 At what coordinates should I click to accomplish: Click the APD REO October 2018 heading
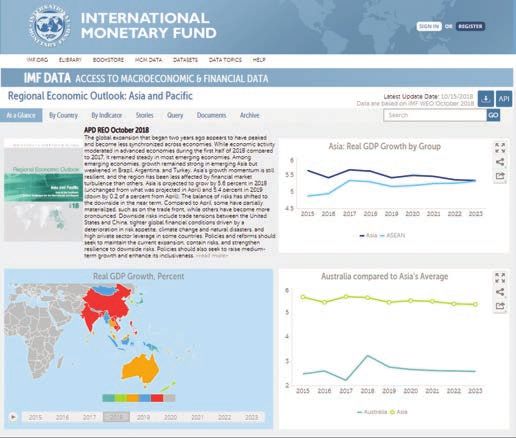[116, 130]
